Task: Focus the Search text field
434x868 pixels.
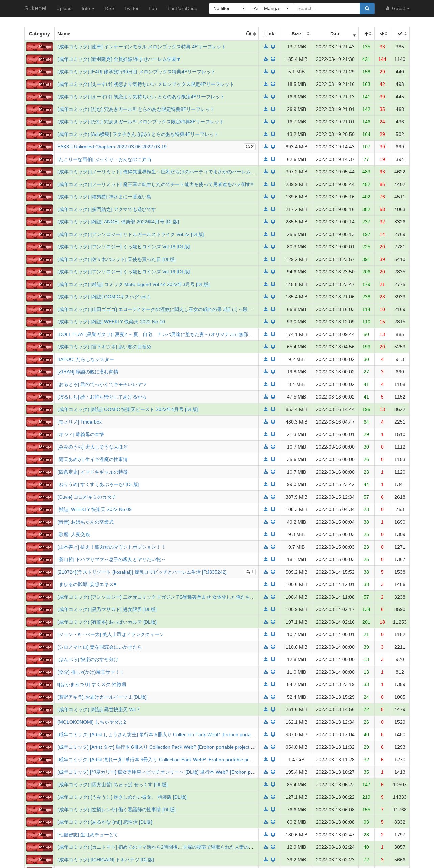Action: [326, 8]
